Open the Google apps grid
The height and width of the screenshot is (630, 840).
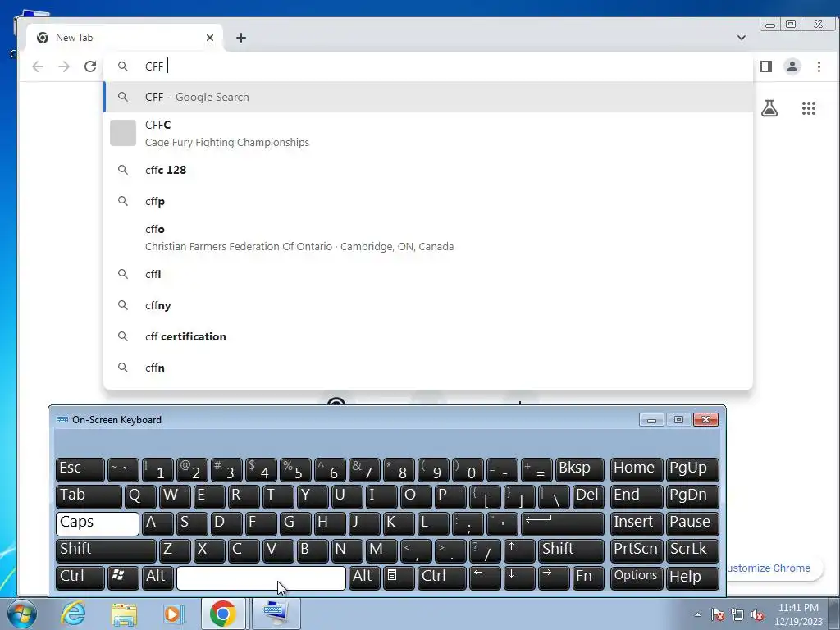[x=808, y=109]
